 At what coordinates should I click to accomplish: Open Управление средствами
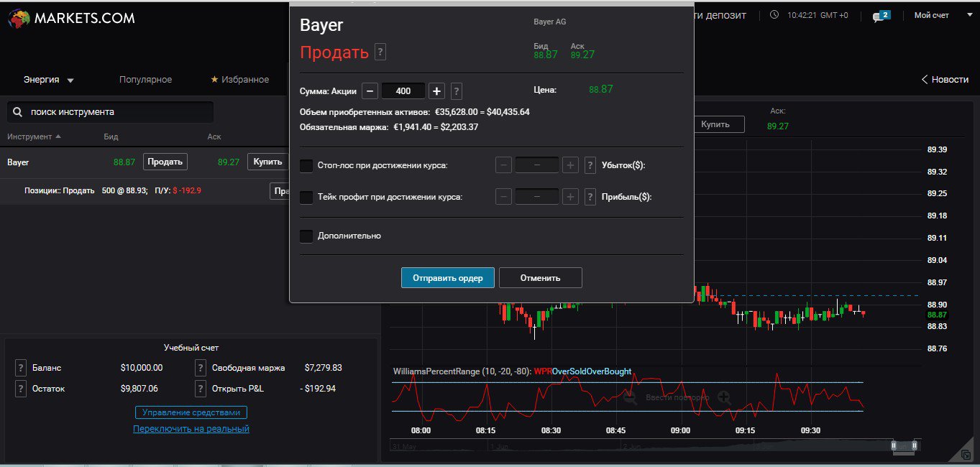click(191, 412)
